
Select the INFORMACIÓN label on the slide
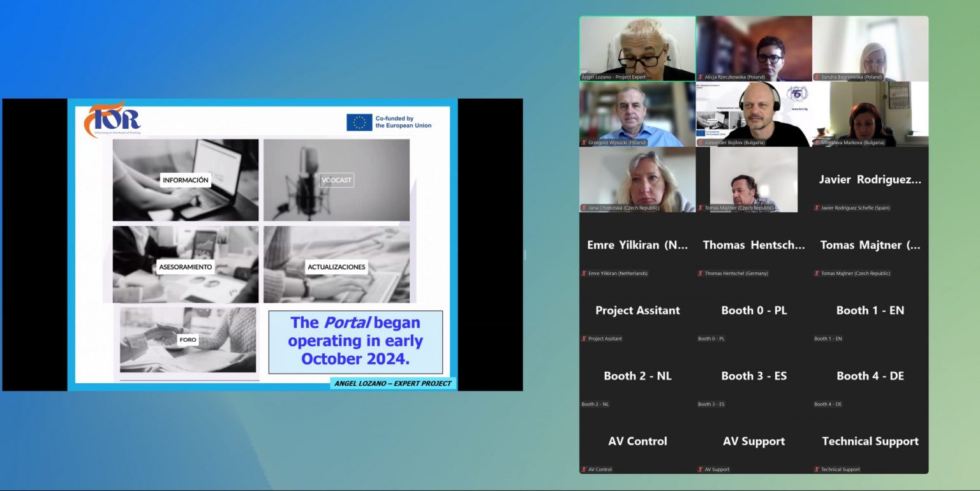tap(185, 180)
